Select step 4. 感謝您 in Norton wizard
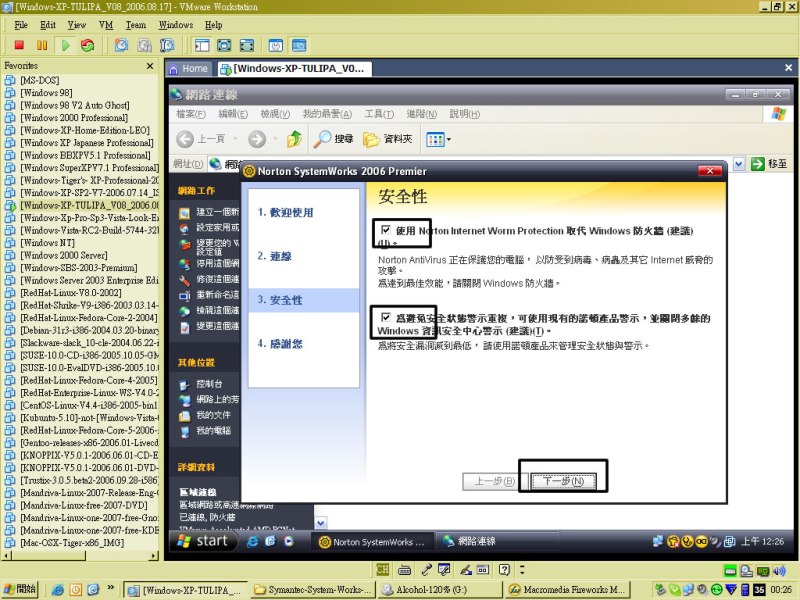Image resolution: width=800 pixels, height=600 pixels. pos(280,343)
